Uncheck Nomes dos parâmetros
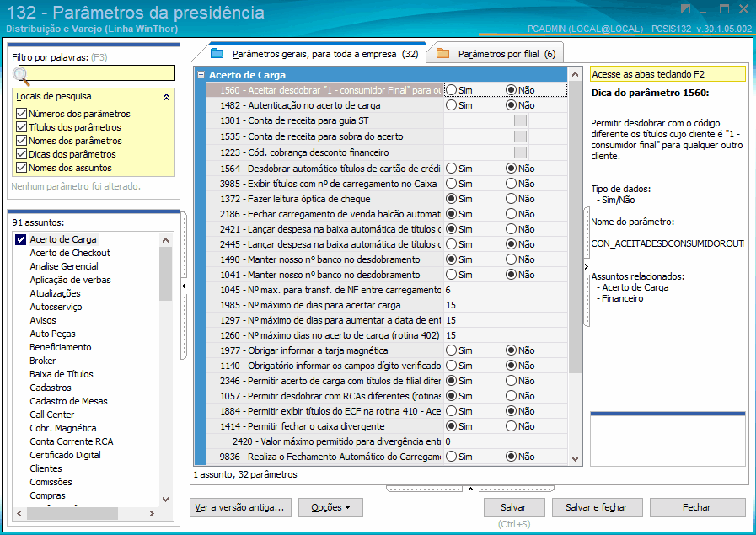Image resolution: width=756 pixels, height=535 pixels. (21, 141)
